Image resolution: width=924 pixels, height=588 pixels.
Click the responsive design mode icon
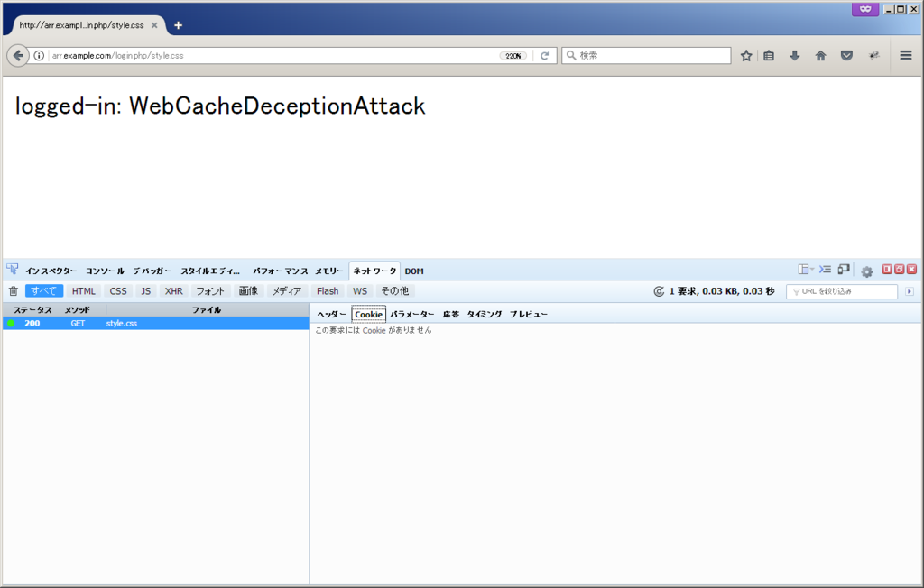844,270
